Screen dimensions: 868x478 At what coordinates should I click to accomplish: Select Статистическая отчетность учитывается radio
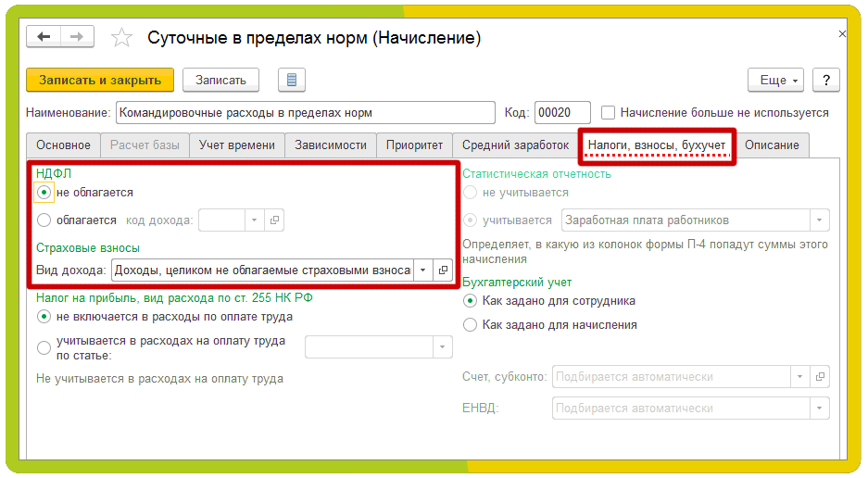[470, 220]
